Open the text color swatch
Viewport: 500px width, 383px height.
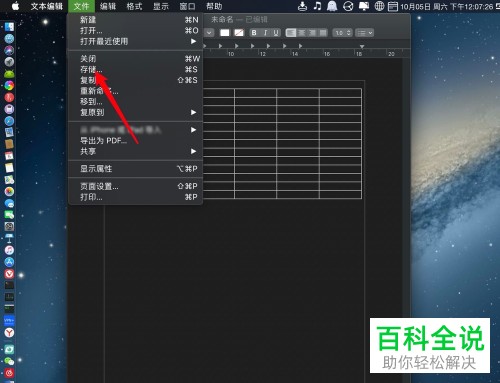click(x=225, y=33)
